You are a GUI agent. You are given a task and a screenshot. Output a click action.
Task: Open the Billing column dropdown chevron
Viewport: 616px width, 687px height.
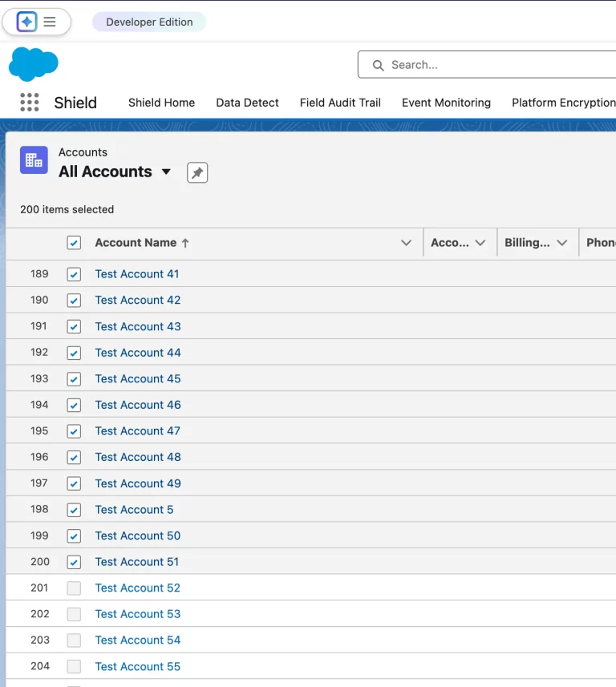[x=561, y=243]
